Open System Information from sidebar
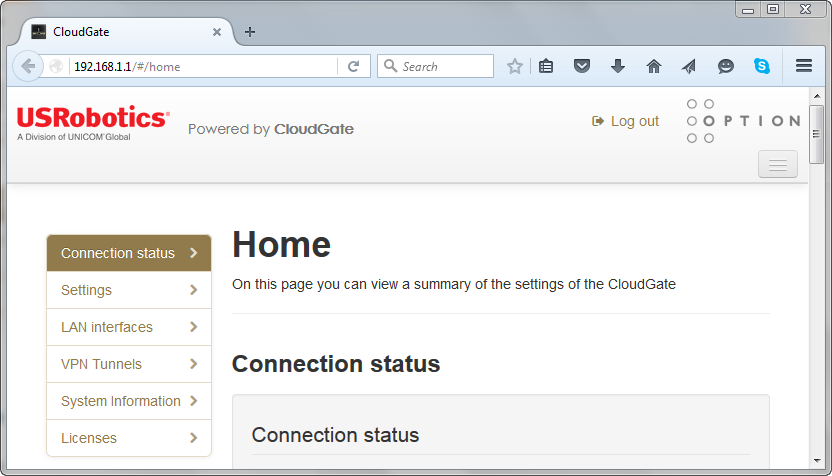832x476 pixels. pyautogui.click(x=129, y=401)
